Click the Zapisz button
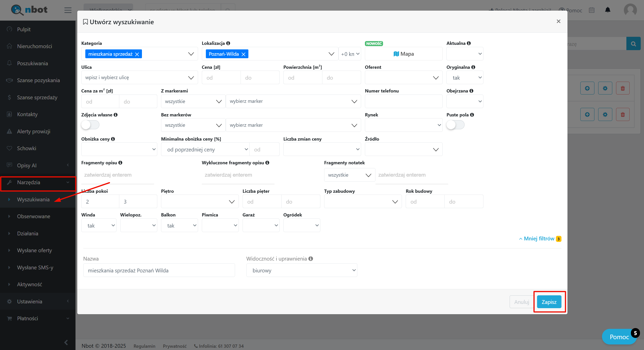 click(549, 302)
